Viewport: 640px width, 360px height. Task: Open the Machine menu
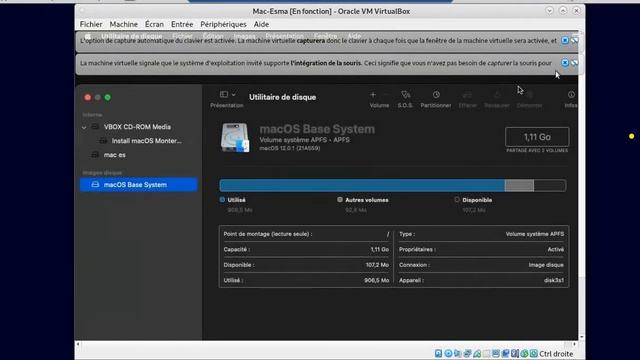coord(124,24)
